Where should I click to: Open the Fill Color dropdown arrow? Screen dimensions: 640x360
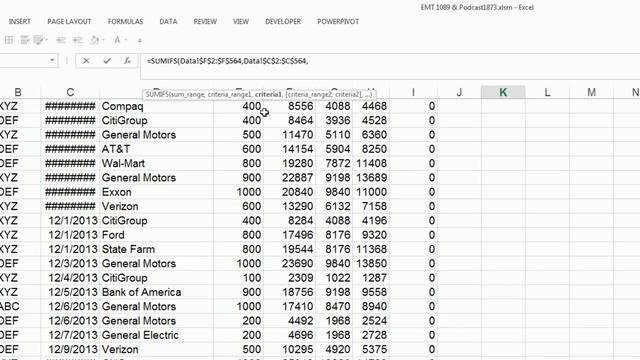coord(104,40)
